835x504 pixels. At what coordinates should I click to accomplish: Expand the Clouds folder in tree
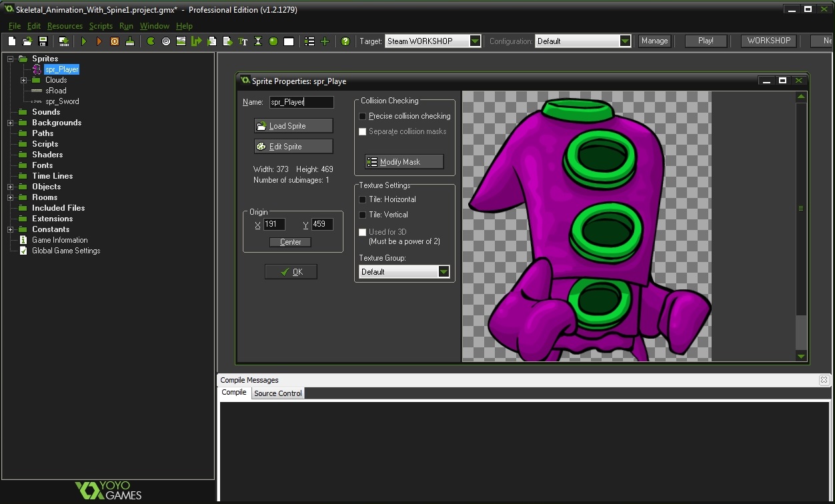24,80
